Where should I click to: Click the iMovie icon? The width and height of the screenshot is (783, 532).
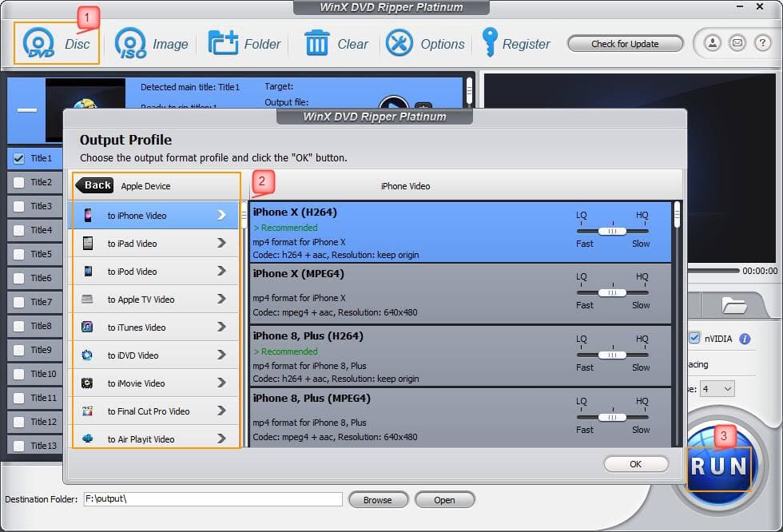[x=87, y=383]
